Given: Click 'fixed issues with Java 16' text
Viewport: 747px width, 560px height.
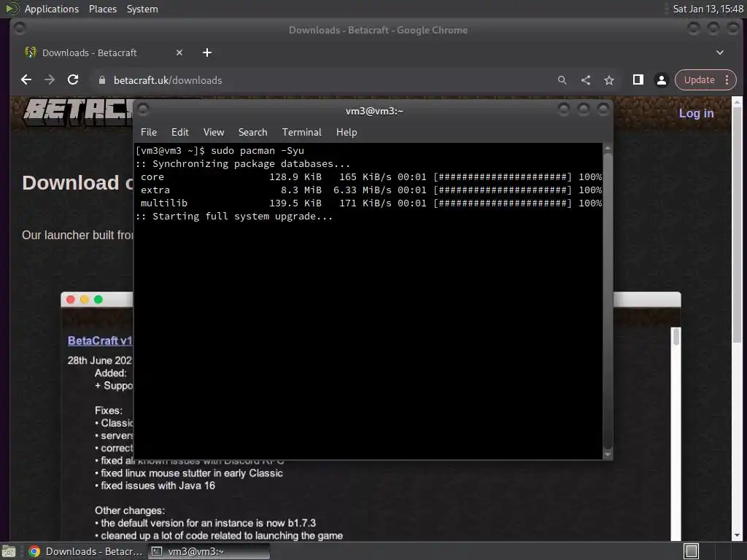Looking at the screenshot, I should click(158, 486).
